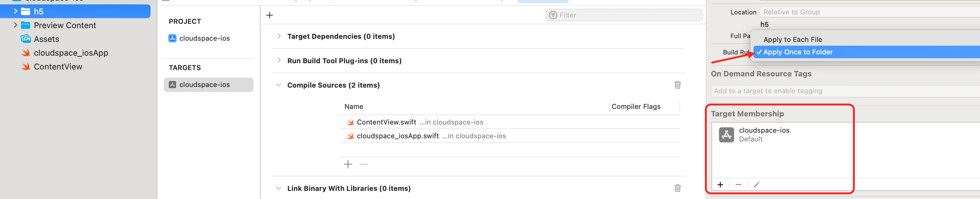Click trash icon for Link Binary With Libraries

(678, 188)
